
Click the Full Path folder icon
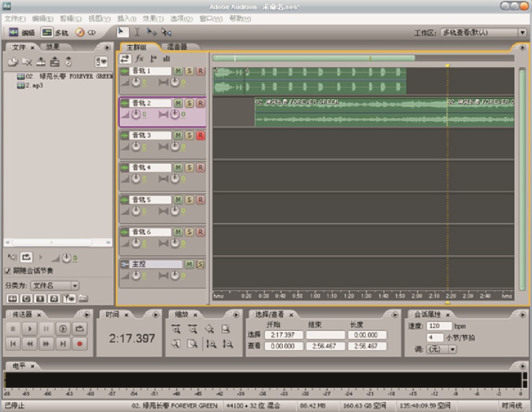point(83,298)
